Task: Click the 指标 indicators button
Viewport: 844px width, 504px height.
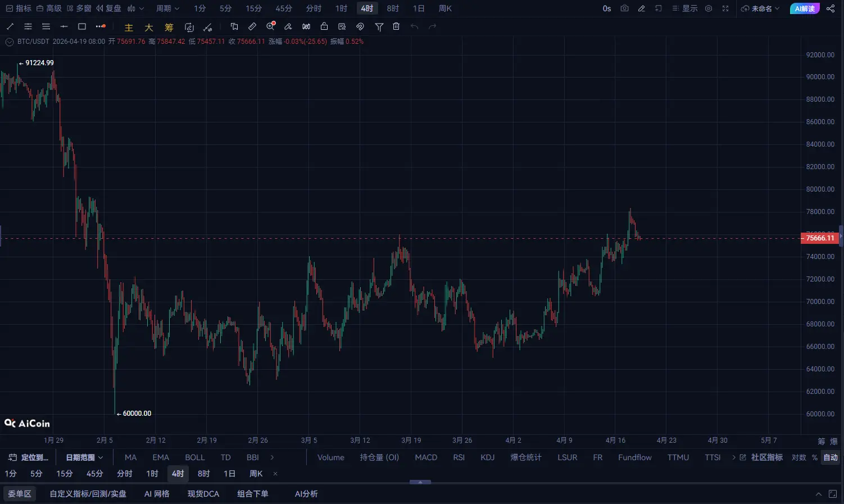Action: click(x=19, y=8)
